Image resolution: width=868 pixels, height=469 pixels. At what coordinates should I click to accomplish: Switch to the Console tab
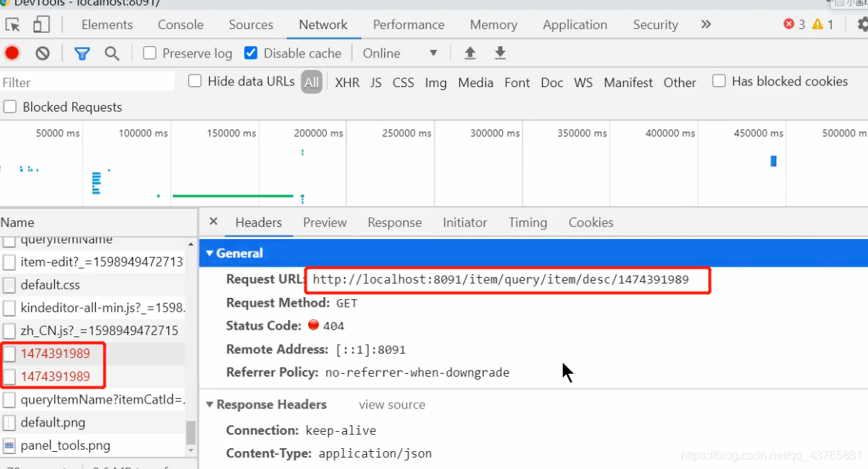180,25
